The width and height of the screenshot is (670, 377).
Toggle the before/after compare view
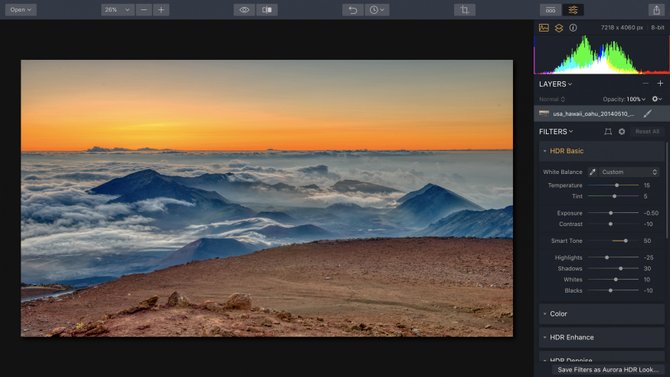coord(267,10)
